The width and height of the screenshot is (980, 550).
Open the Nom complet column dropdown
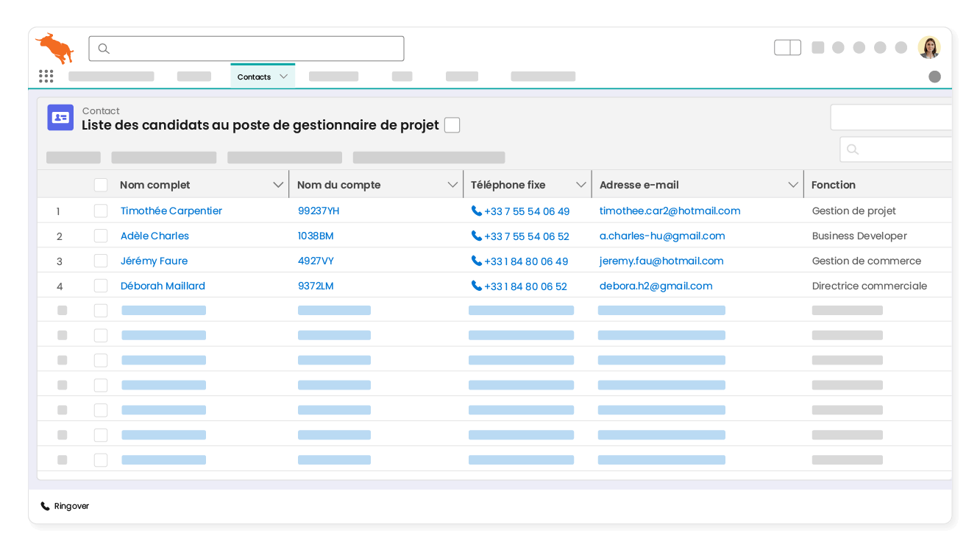pyautogui.click(x=277, y=185)
